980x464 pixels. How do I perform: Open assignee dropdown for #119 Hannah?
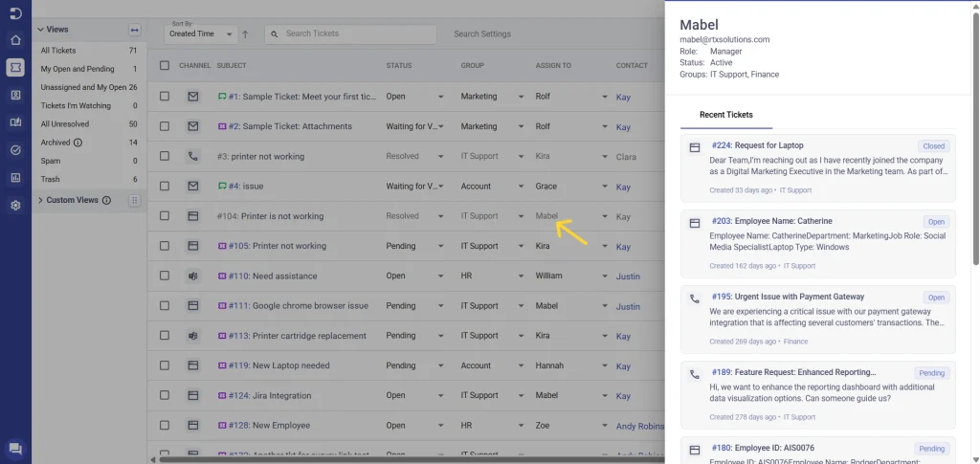point(605,366)
